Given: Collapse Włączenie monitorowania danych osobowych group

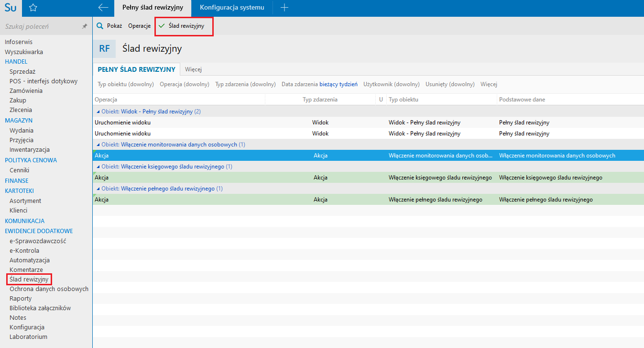Looking at the screenshot, I should click(98, 145).
